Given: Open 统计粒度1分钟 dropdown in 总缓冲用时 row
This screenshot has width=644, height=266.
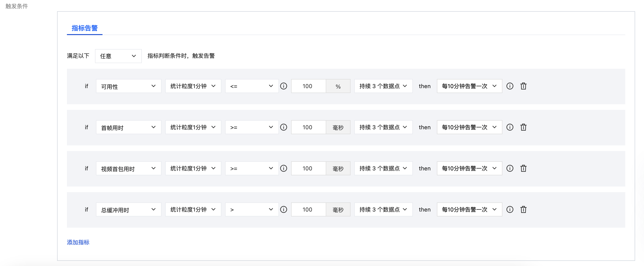Looking at the screenshot, I should click(x=193, y=210).
